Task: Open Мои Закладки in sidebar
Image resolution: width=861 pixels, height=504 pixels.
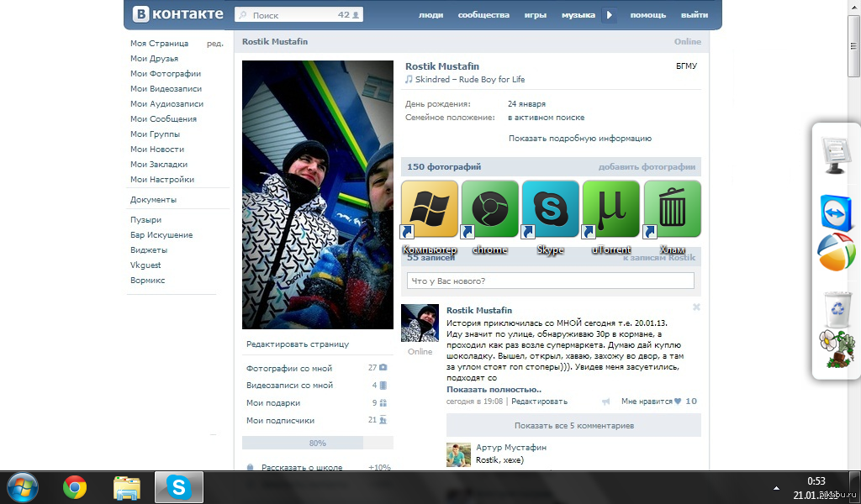Action: [x=159, y=164]
